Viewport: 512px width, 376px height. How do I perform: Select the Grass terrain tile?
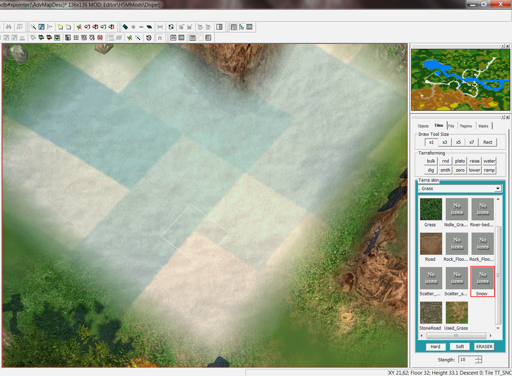point(431,209)
